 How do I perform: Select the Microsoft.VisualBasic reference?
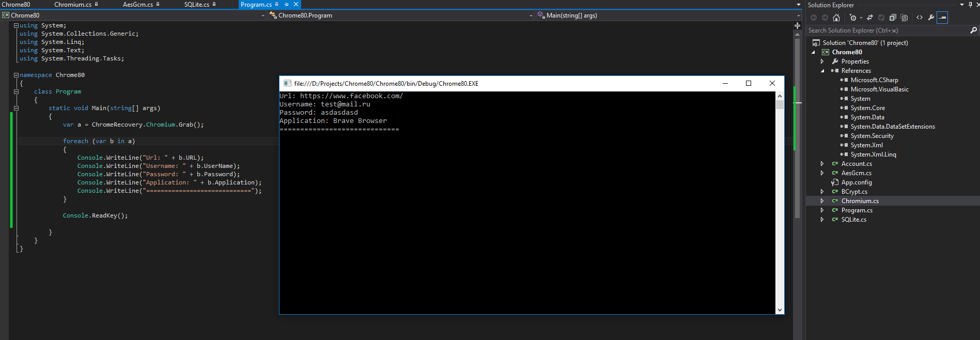tap(879, 89)
